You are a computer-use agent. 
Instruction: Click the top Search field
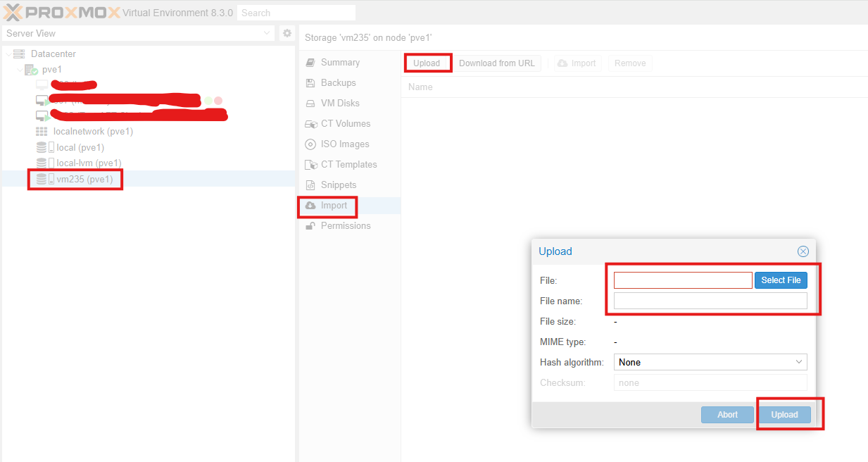click(296, 13)
